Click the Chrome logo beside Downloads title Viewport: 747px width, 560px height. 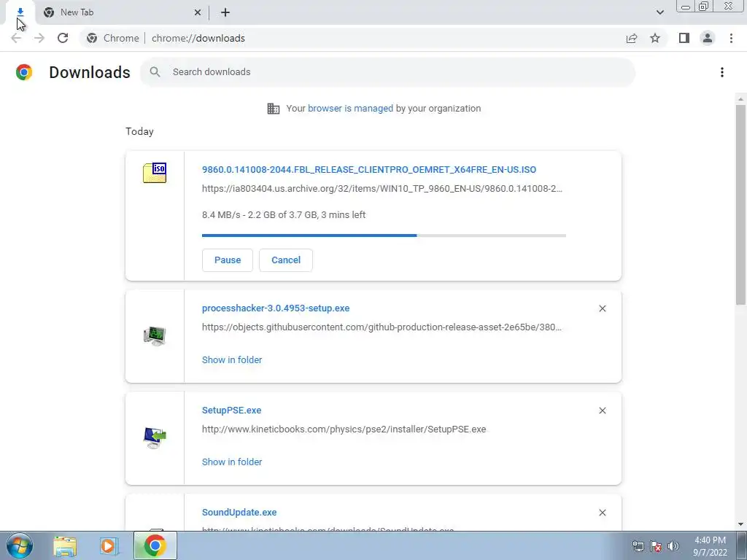point(24,72)
